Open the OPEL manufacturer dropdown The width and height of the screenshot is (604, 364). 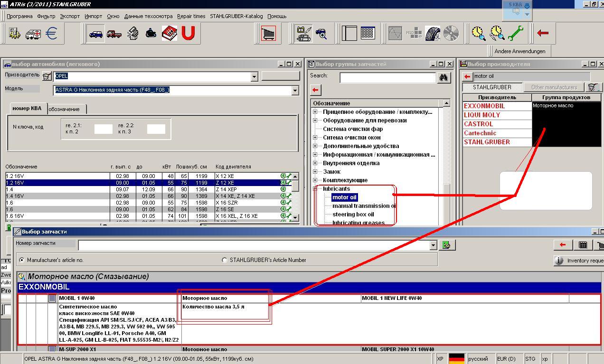[254, 76]
